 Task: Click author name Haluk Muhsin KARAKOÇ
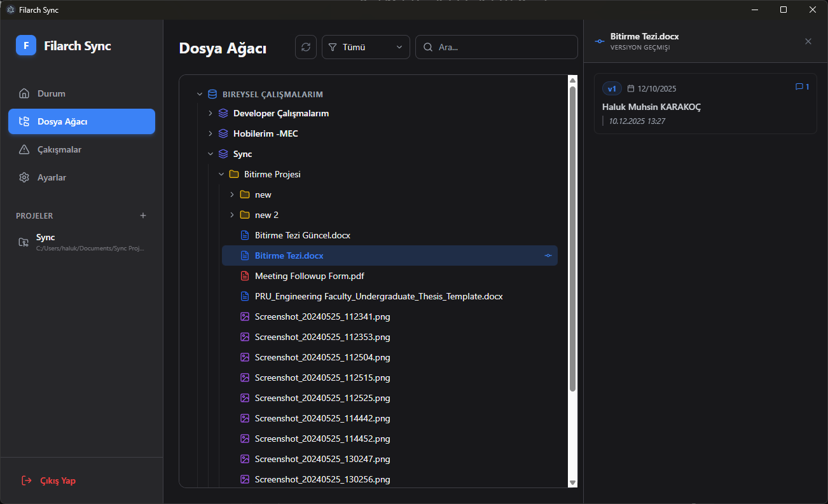[x=651, y=107]
